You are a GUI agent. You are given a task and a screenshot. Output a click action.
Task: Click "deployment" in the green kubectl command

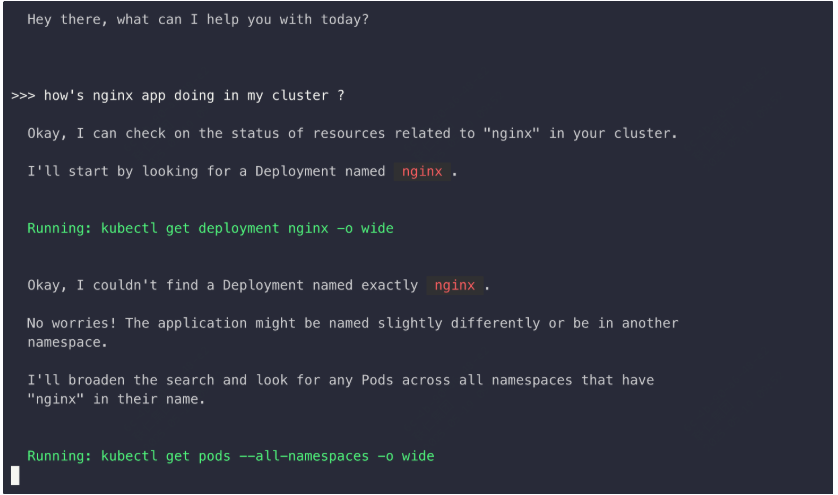[239, 229]
